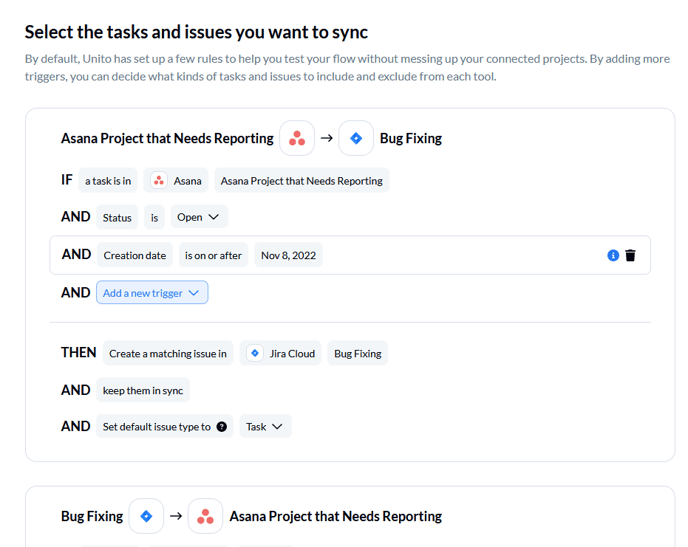Click the 'Asana' label in the IF row
This screenshot has height=547, width=688.
(x=187, y=181)
